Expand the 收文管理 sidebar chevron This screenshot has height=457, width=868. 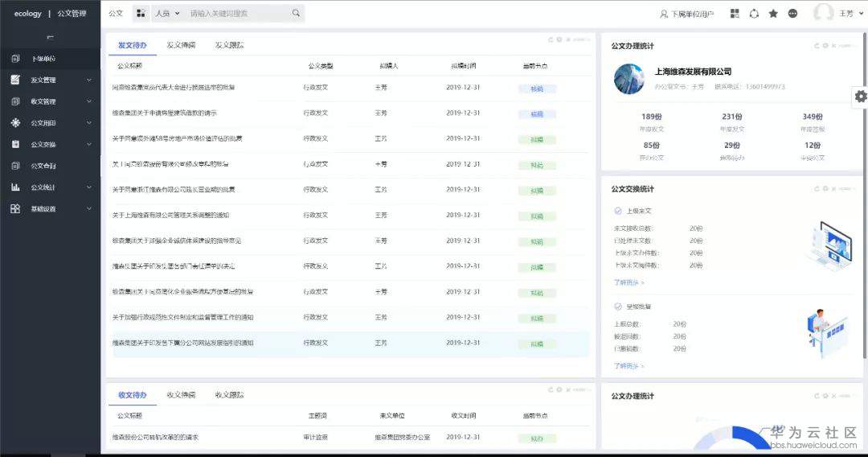tap(89, 101)
